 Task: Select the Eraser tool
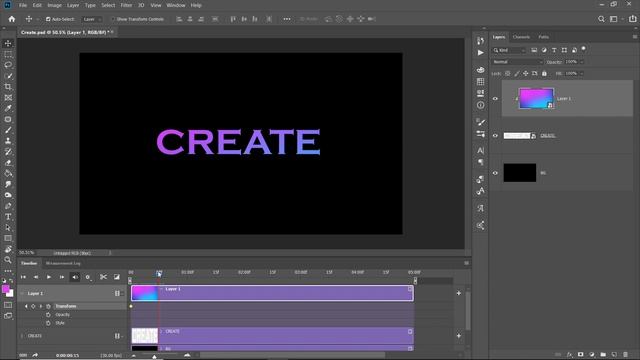pos(8,162)
